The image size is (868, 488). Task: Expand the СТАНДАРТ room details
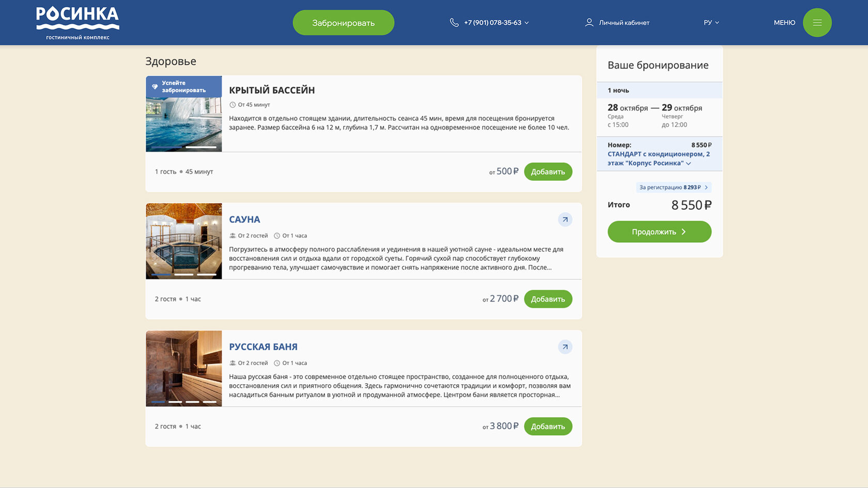point(688,164)
